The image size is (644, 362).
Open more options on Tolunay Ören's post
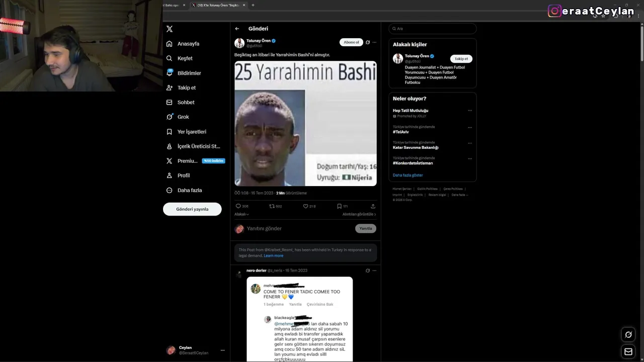click(374, 42)
